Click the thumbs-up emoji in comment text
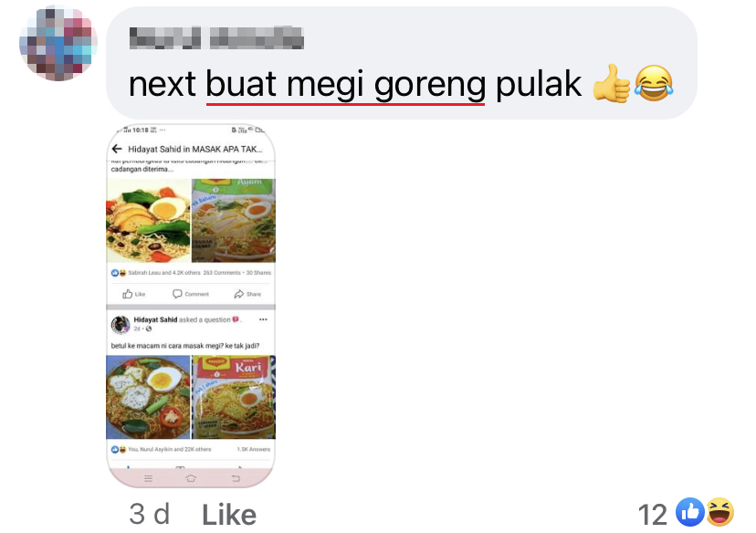Screen dimensions: 756x533 pyautogui.click(x=612, y=83)
